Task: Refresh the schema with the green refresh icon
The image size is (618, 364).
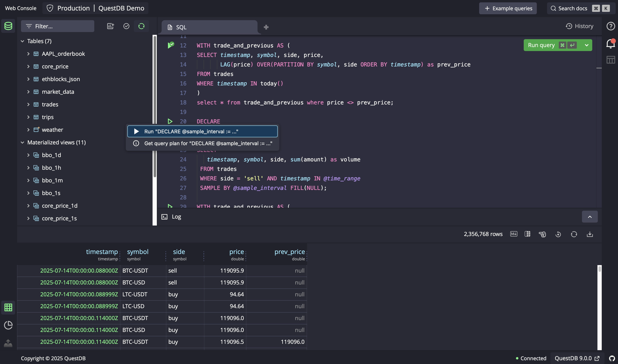Action: click(141, 26)
